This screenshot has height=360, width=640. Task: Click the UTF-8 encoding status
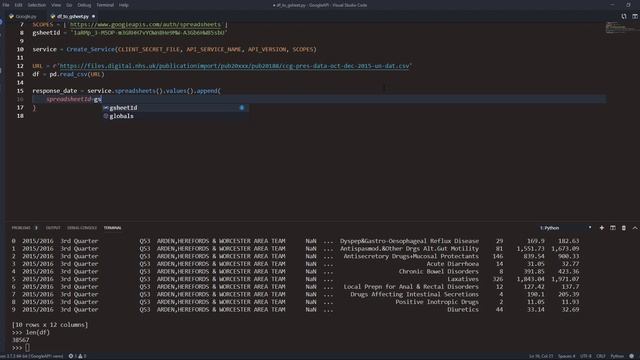click(x=585, y=356)
